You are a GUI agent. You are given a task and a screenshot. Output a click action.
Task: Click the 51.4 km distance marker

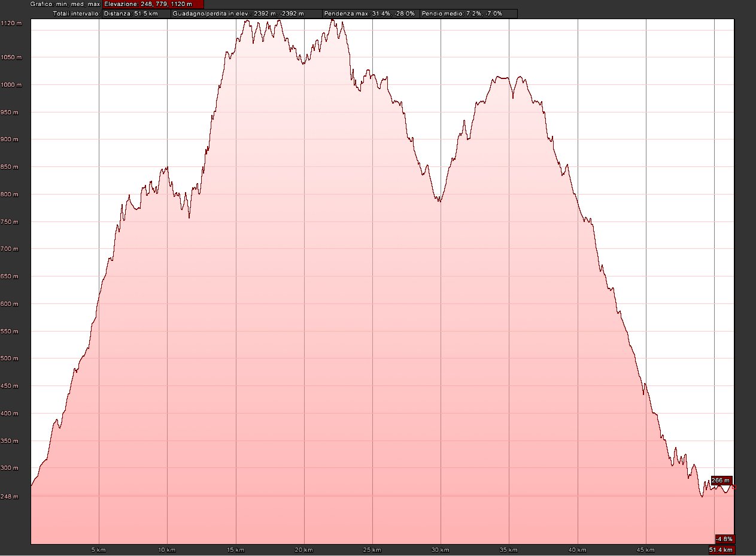tap(721, 550)
